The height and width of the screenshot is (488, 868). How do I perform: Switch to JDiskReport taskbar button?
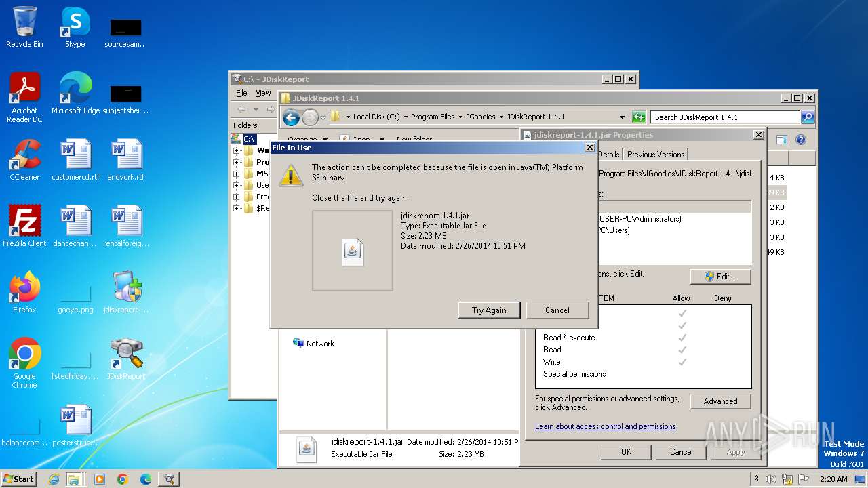[168, 479]
